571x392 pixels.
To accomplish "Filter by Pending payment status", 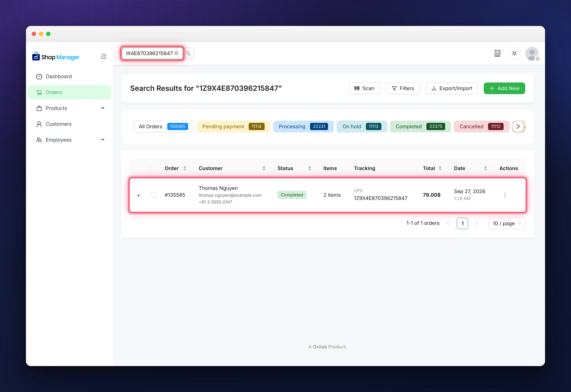I will 233,126.
